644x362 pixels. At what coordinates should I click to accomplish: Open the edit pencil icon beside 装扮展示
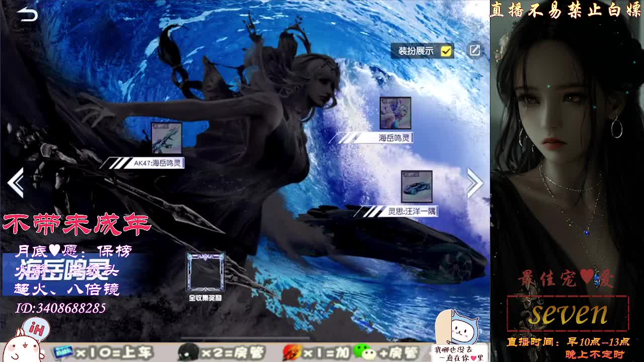point(474,50)
